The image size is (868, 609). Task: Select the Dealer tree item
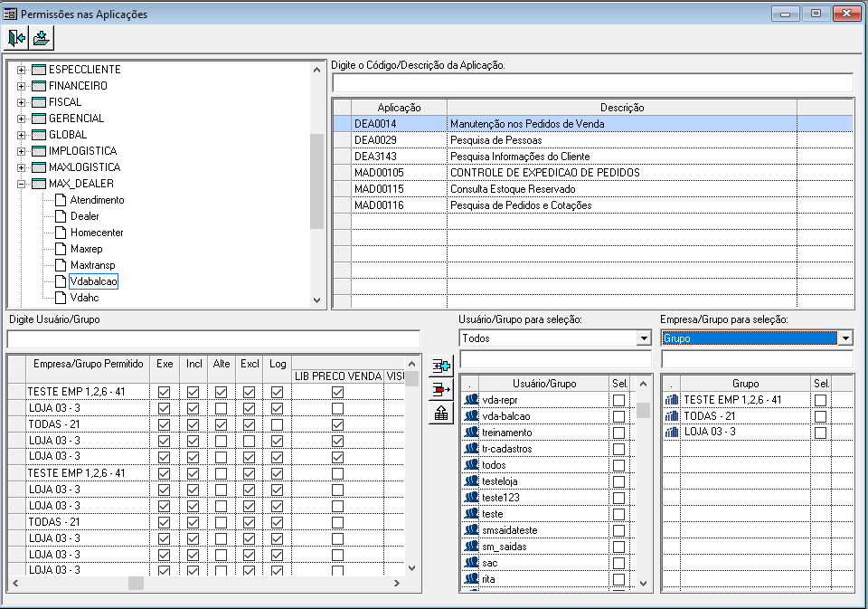(85, 216)
